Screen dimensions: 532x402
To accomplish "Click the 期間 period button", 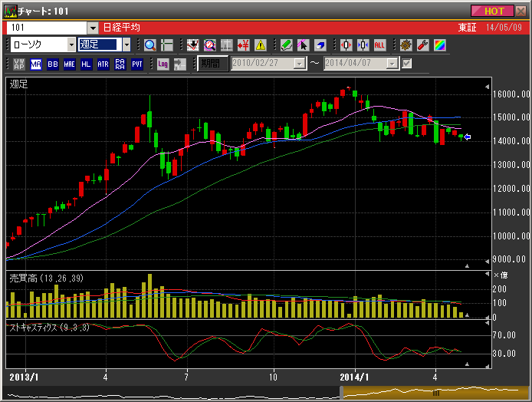I will 209,64.
